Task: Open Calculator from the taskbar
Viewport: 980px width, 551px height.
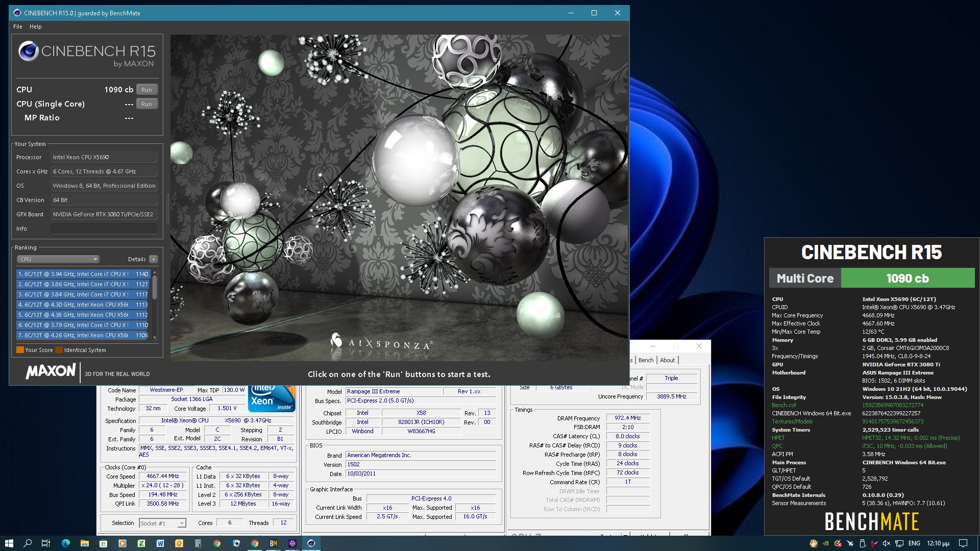Action: click(x=198, y=543)
